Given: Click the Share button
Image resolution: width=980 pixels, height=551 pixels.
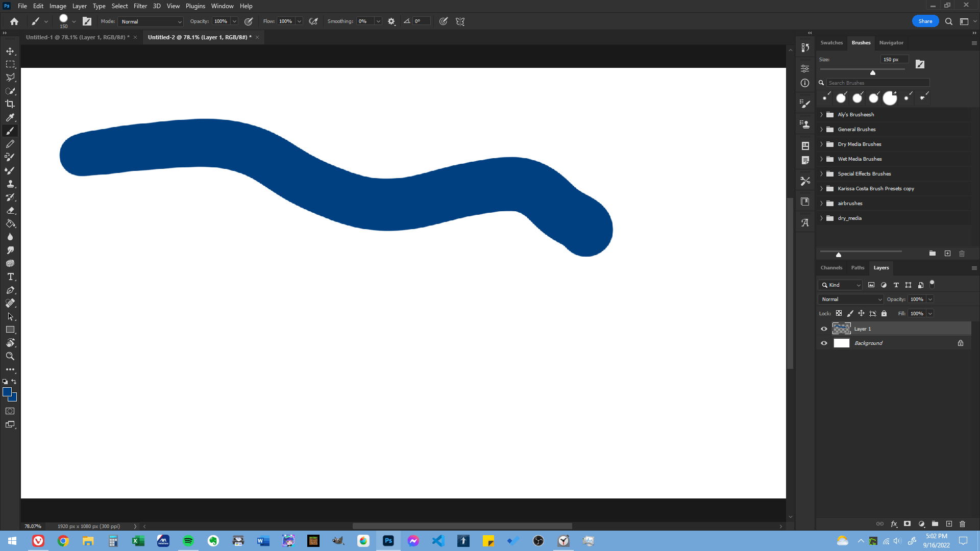Looking at the screenshot, I should [x=925, y=21].
